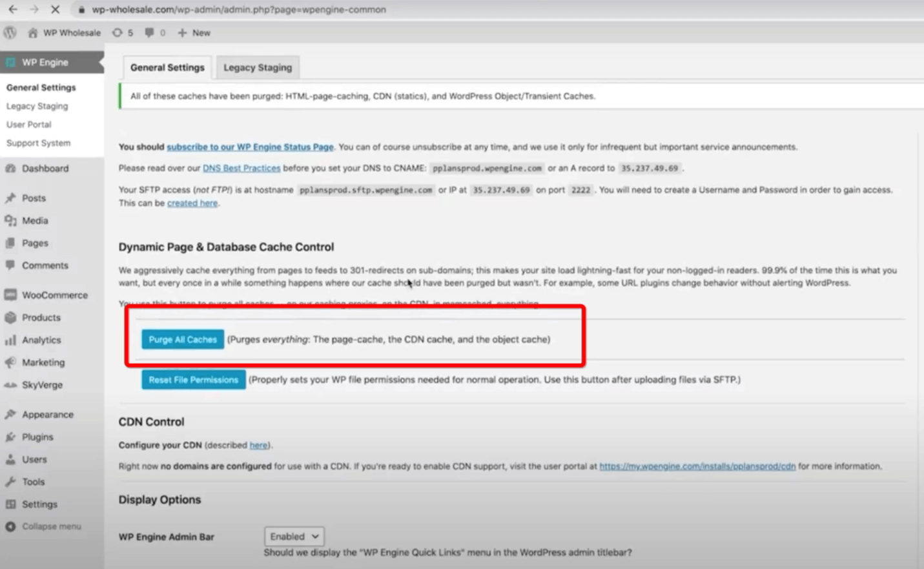The width and height of the screenshot is (924, 569).
Task: Open General Settings in sidebar submenu
Action: tap(41, 87)
